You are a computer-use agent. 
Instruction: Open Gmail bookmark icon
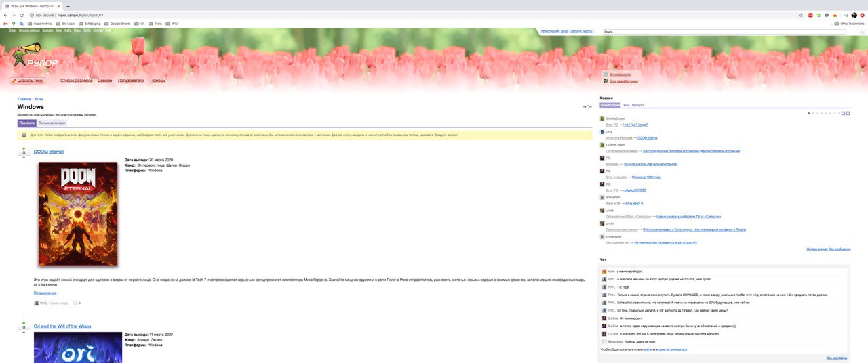click(5, 23)
